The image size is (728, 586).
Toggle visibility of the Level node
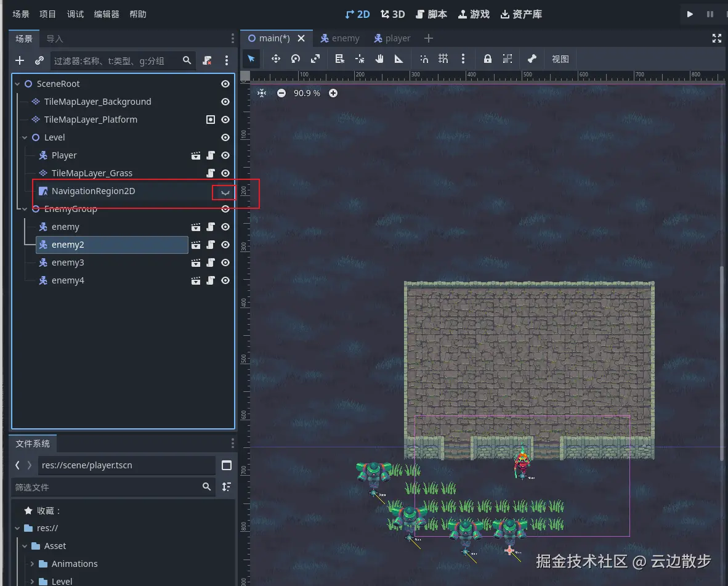(225, 137)
